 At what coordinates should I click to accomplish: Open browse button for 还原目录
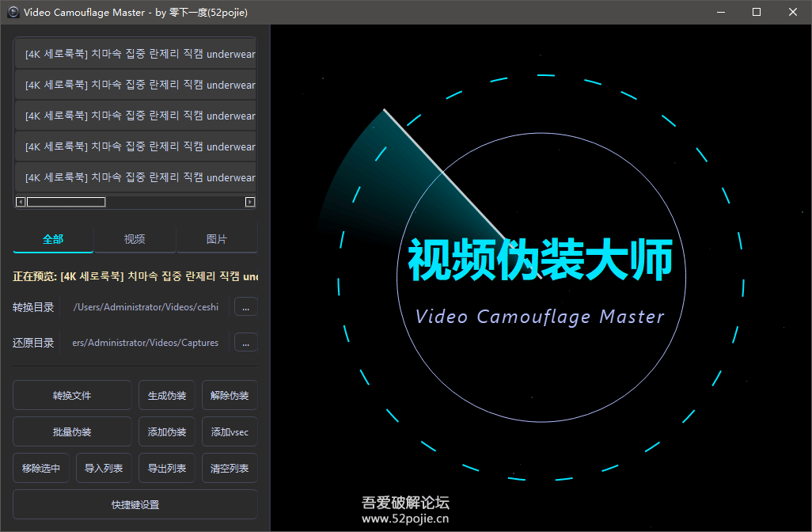tap(245, 343)
